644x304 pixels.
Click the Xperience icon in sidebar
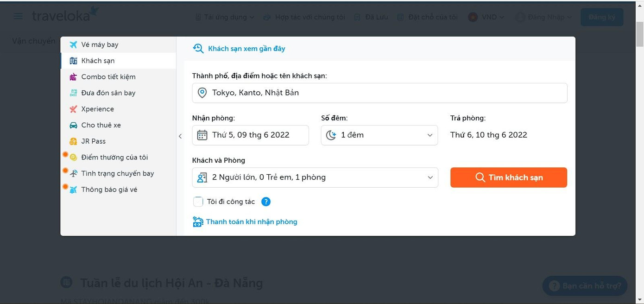[73, 109]
